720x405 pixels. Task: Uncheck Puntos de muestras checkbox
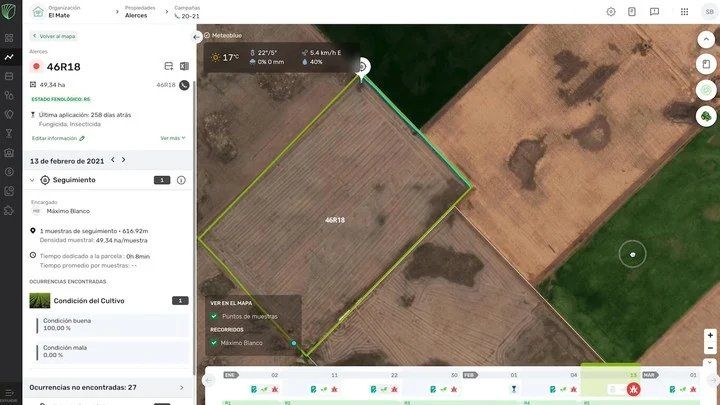click(x=214, y=316)
